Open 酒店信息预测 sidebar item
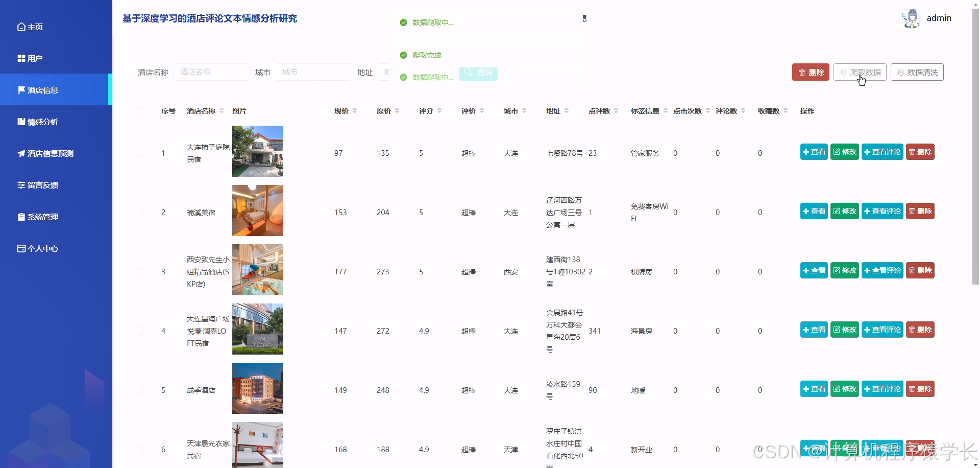This screenshot has width=980, height=468. coord(56,153)
